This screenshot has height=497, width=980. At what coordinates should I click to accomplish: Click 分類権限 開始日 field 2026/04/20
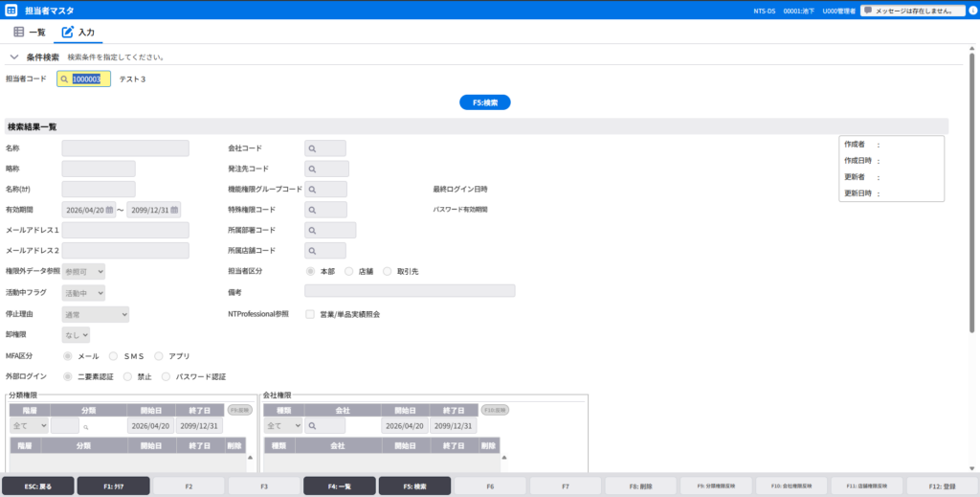click(150, 426)
